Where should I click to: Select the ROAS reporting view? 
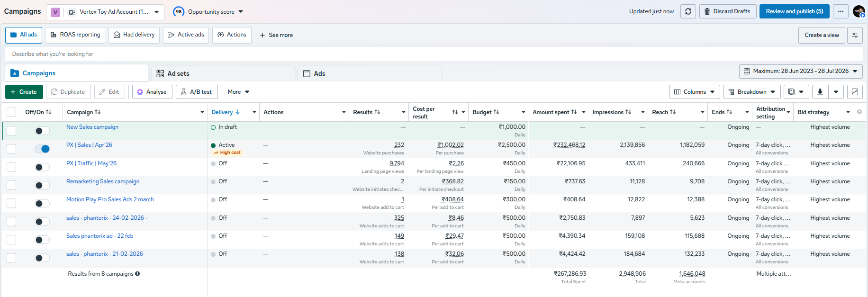click(x=75, y=35)
